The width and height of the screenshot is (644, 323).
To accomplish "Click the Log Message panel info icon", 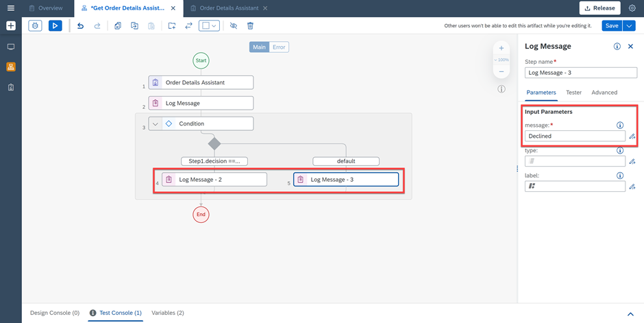I will [x=617, y=47].
